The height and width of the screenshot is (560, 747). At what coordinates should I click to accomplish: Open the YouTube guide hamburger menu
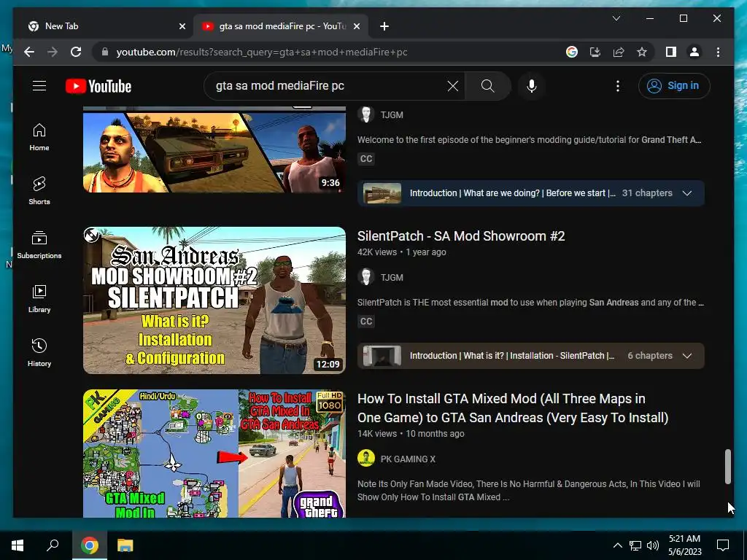pyautogui.click(x=39, y=86)
